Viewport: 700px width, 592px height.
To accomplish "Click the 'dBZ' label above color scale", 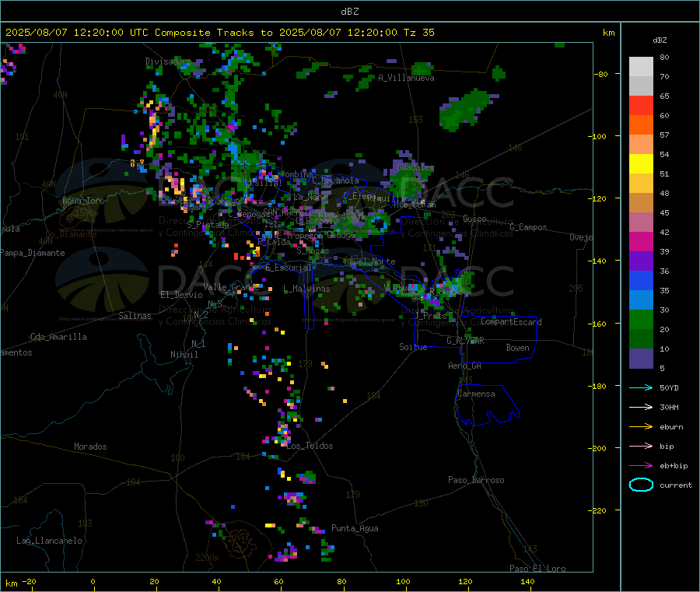I will pyautogui.click(x=660, y=40).
